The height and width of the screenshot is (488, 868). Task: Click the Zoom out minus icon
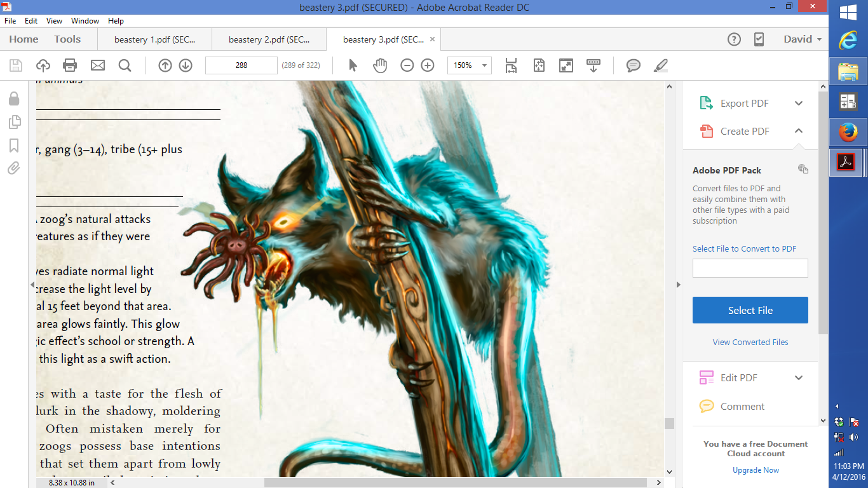click(407, 65)
